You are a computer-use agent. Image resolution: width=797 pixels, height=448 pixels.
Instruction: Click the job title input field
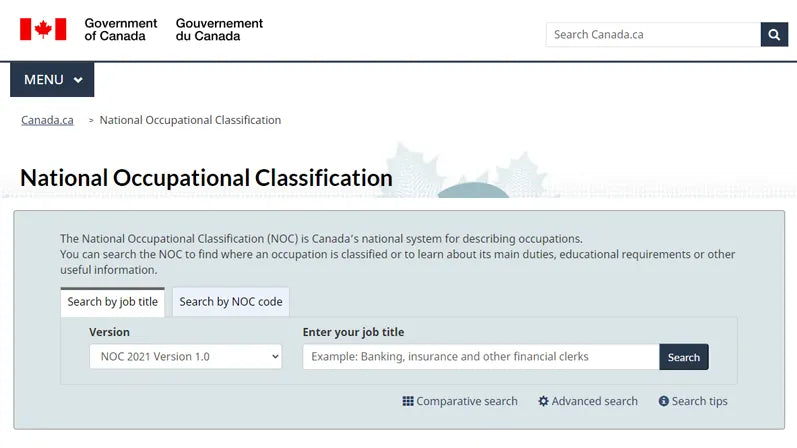[x=481, y=357]
